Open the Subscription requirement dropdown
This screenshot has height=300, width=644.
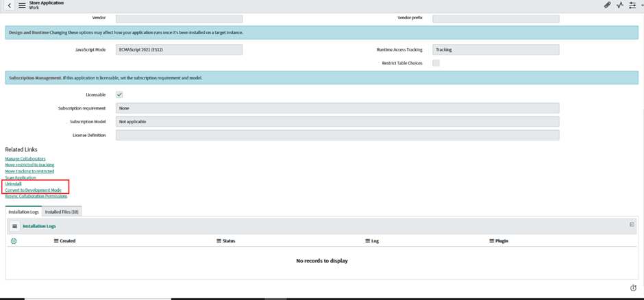337,108
